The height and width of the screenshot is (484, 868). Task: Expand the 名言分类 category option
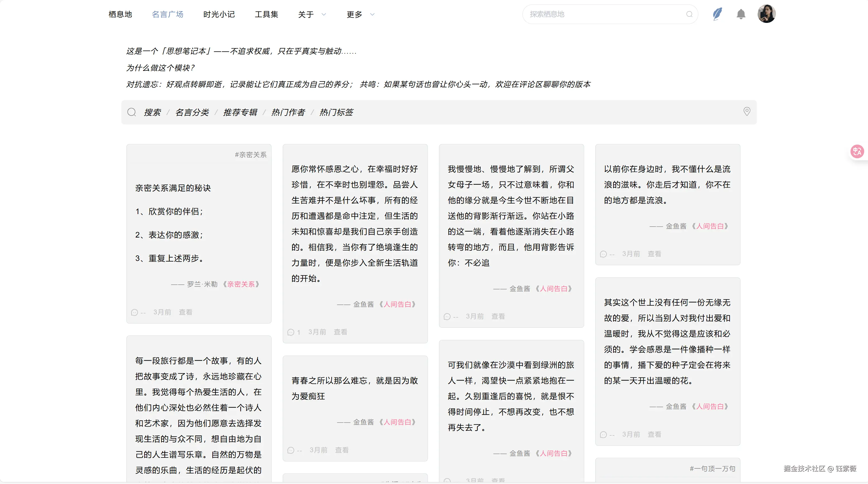[x=192, y=112]
